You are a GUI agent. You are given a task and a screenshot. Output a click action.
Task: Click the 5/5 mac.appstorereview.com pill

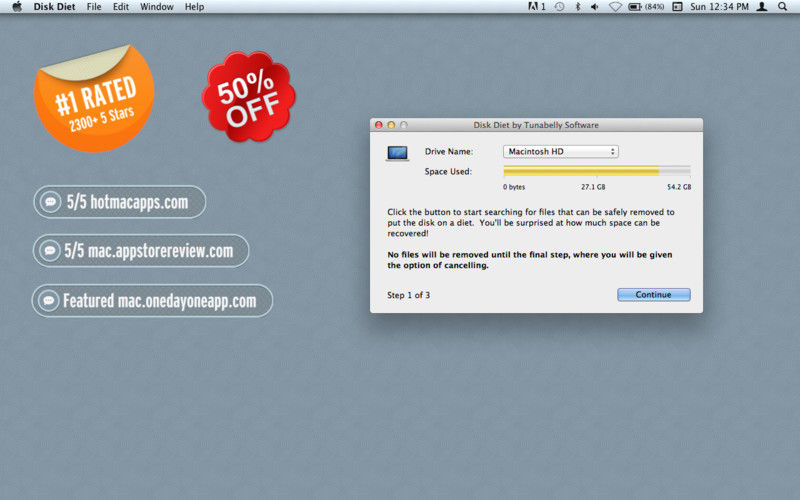point(141,251)
